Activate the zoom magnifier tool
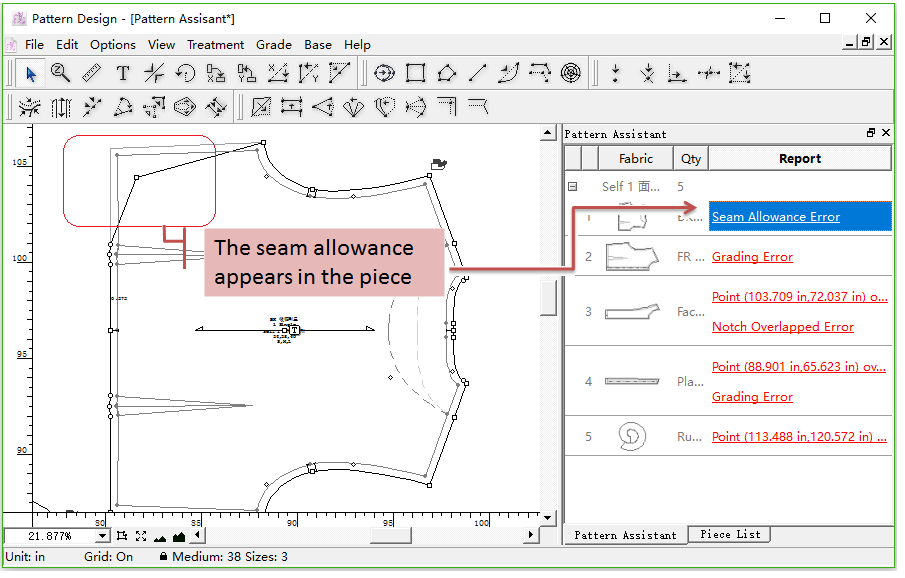This screenshot has height=578, width=905. [x=60, y=73]
